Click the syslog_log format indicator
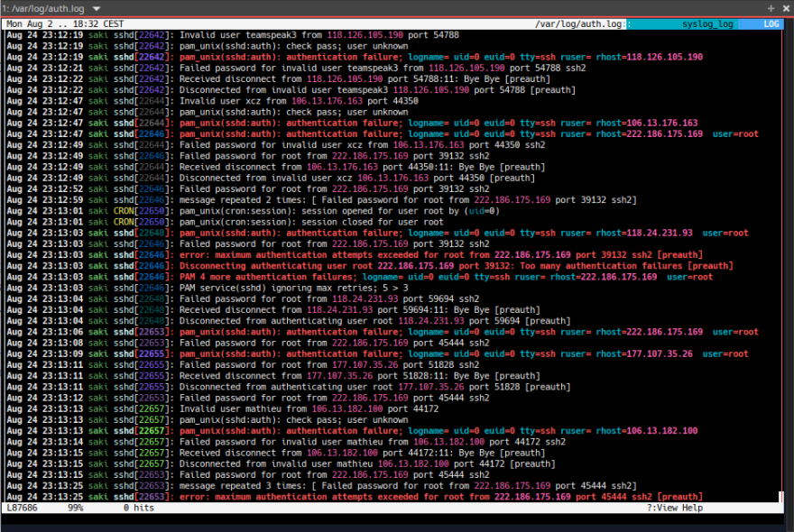Image resolution: width=794 pixels, height=532 pixels. [x=706, y=23]
